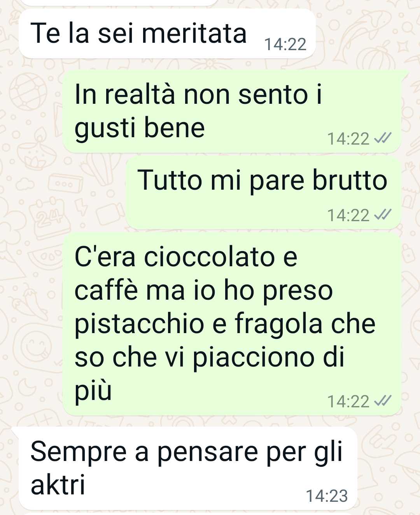Tap the 14:23 timestamp on the last message

coord(327,496)
